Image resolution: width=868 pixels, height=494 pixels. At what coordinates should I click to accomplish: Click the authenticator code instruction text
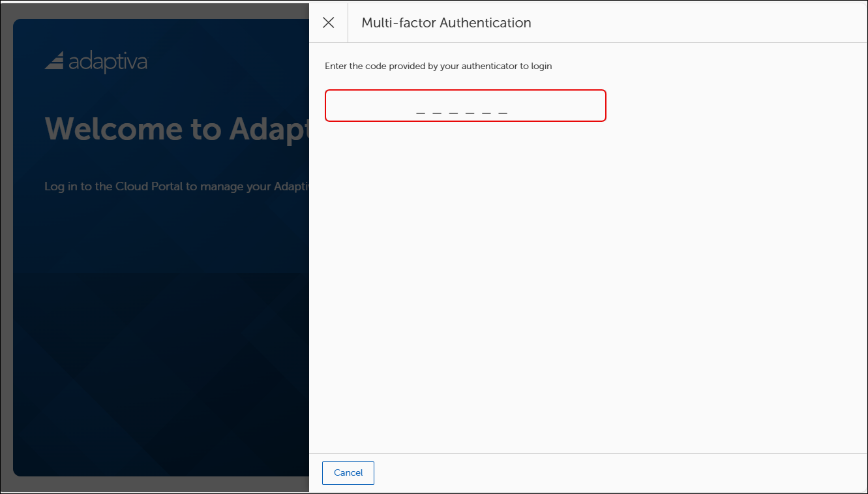tap(438, 66)
